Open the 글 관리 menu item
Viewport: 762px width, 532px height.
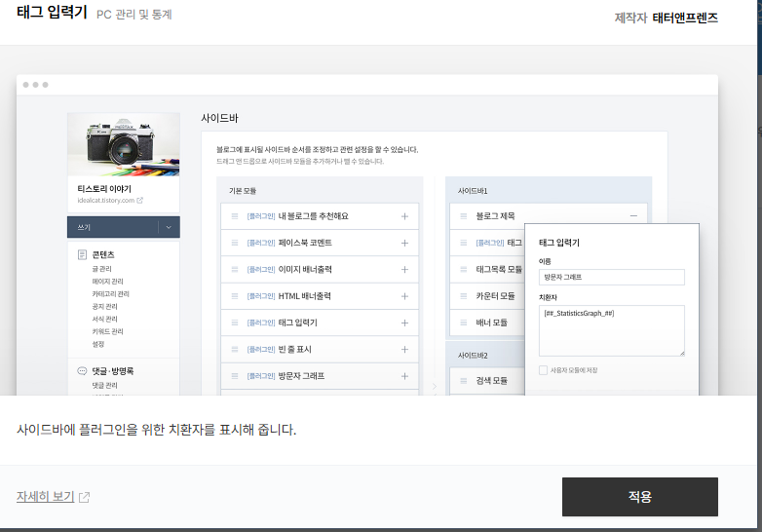coord(101,269)
